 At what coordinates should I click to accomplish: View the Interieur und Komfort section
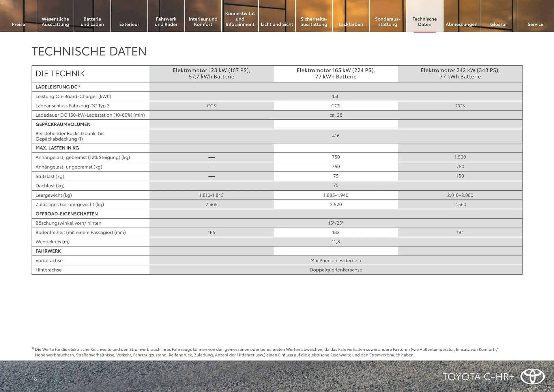tap(203, 22)
